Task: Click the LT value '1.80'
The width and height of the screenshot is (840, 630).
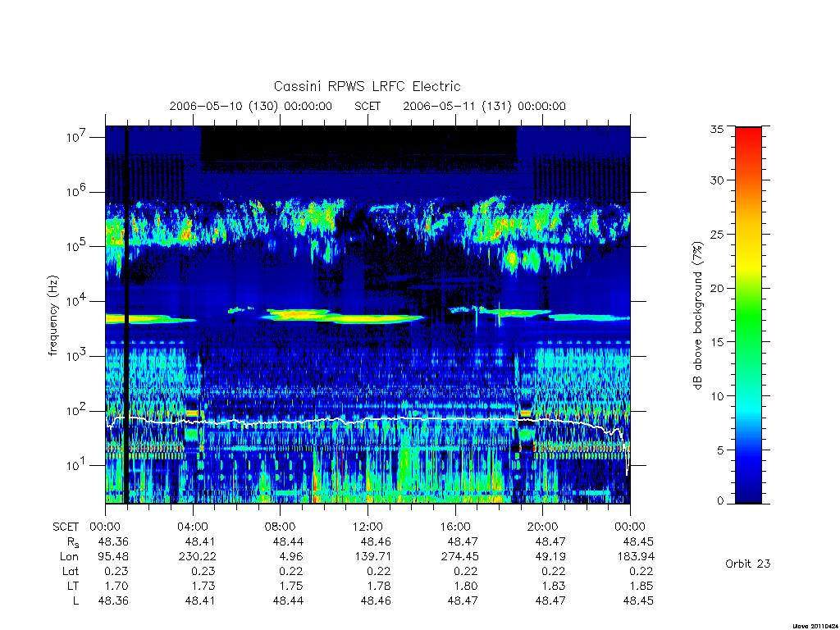Action: coord(467,586)
